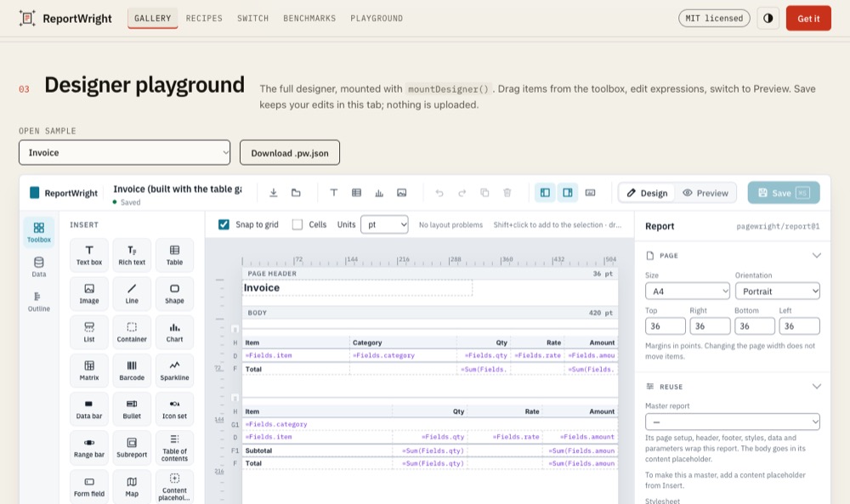Click the undo arrow icon
The image size is (850, 504).
tap(439, 192)
